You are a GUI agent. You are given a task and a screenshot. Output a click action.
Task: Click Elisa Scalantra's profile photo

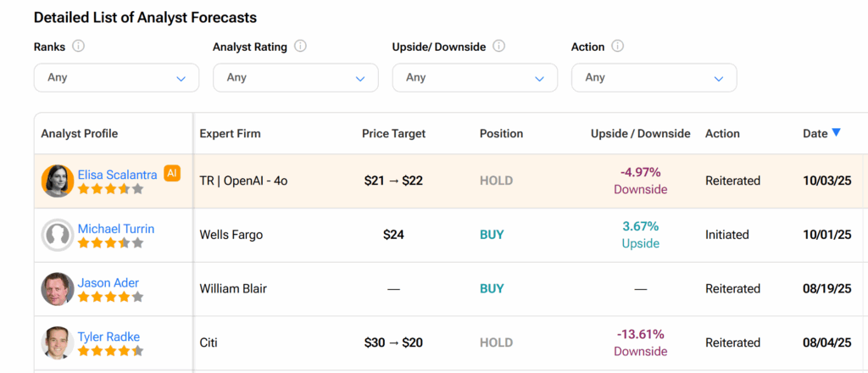pos(58,181)
